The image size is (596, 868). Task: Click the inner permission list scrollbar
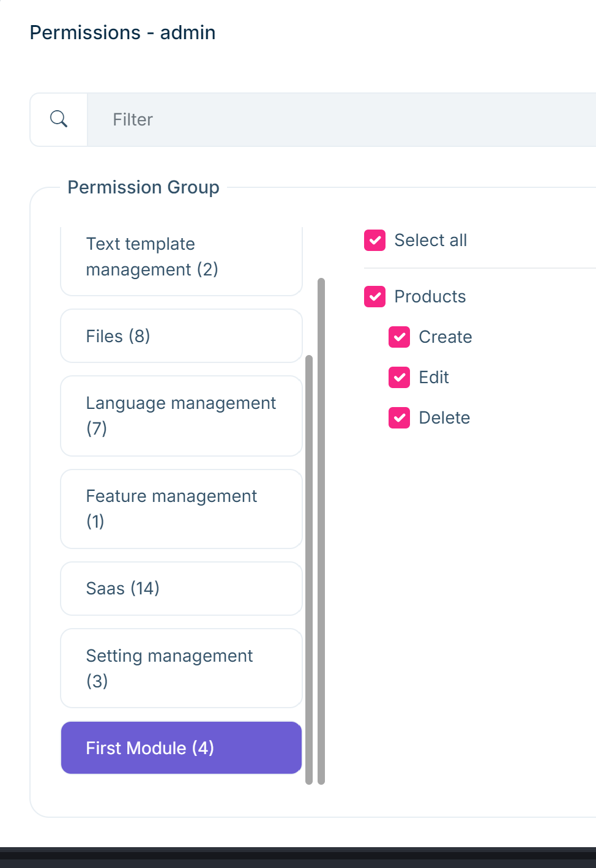click(309, 569)
